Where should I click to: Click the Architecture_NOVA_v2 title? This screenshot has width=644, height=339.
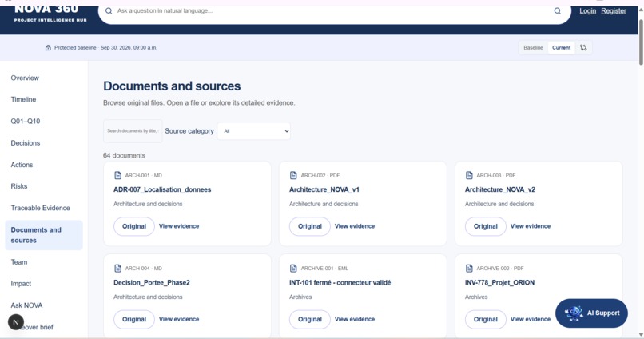tap(500, 189)
